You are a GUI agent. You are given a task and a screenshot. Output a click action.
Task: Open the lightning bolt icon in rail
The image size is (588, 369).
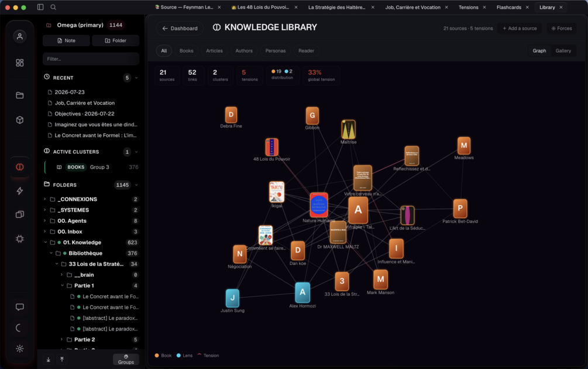pyautogui.click(x=20, y=191)
